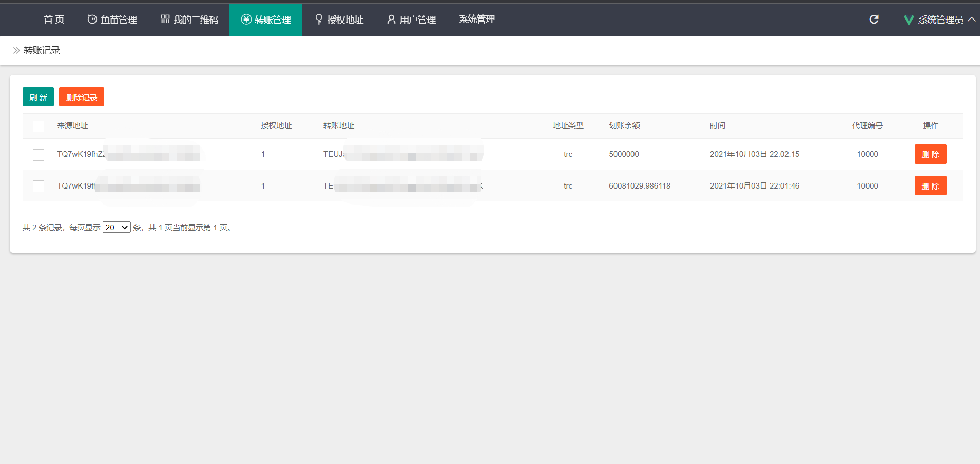The height and width of the screenshot is (464, 980).
Task: Click the 时间 column header
Action: click(717, 126)
